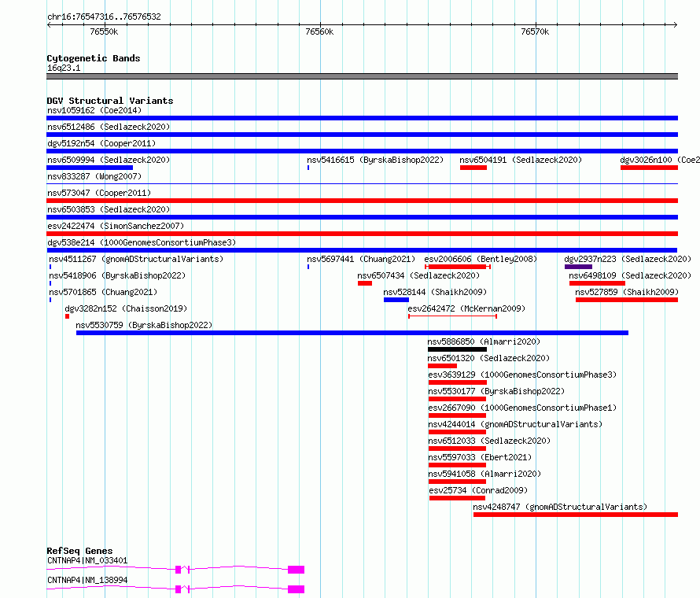Image resolution: width=700 pixels, height=598 pixels.
Task: Click the red nsv573047 variant bar
Action: (362, 201)
